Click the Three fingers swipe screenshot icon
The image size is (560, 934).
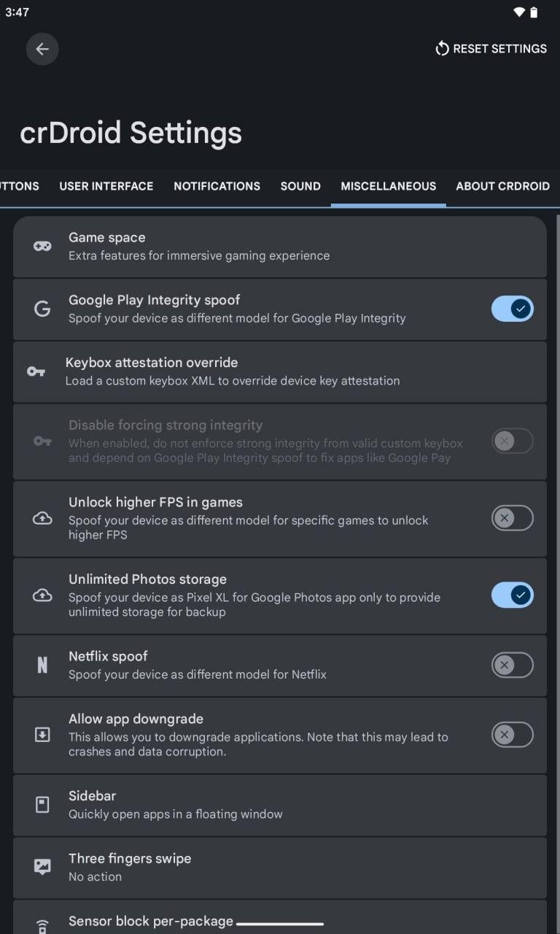coord(42,867)
